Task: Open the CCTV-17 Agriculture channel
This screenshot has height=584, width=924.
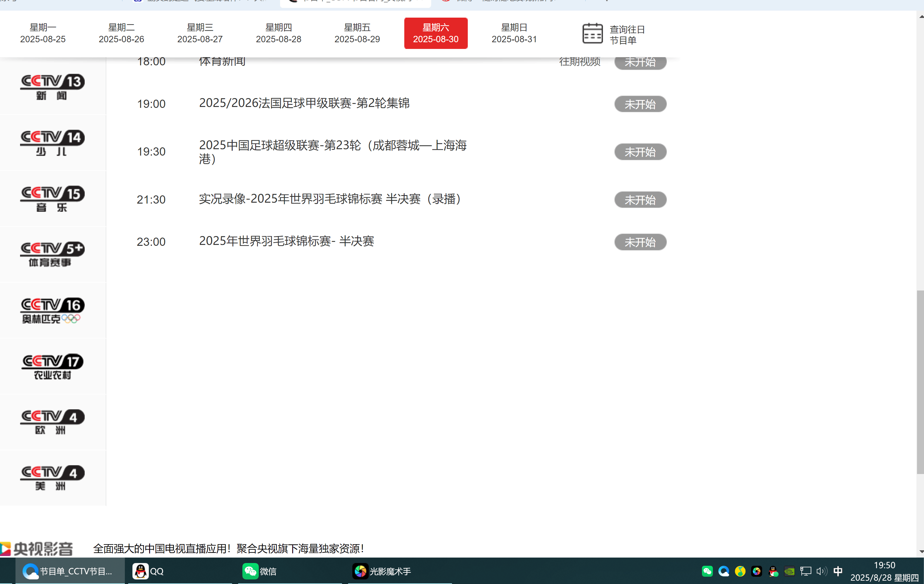Action: click(52, 366)
